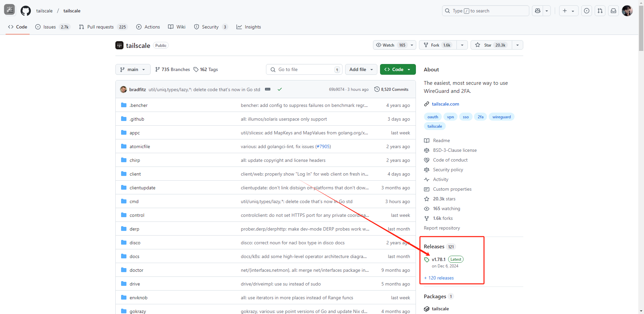644x314 pixels.
Task: Open Security policy link
Action: (x=448, y=170)
